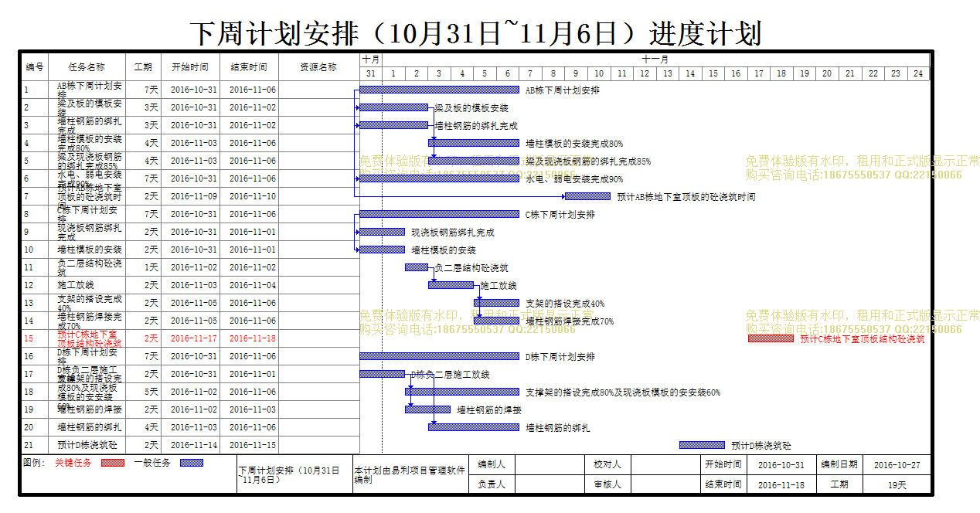The image size is (980, 513).
Task: Click the chart title 下周计划安排 进度计划
Action: click(476, 33)
